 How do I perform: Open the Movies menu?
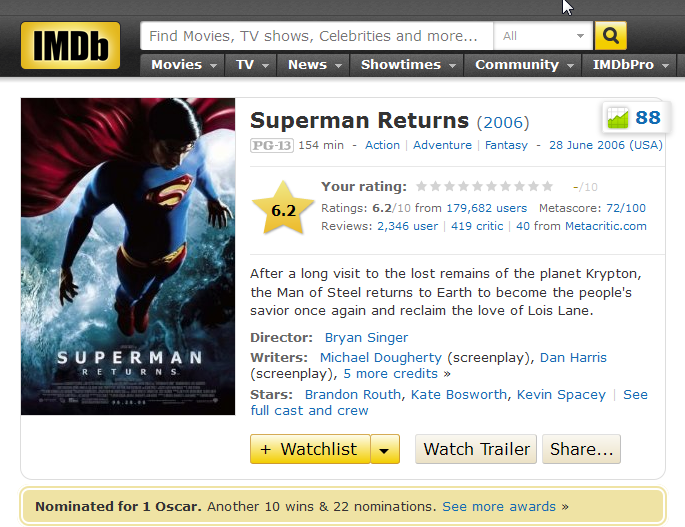coord(183,65)
